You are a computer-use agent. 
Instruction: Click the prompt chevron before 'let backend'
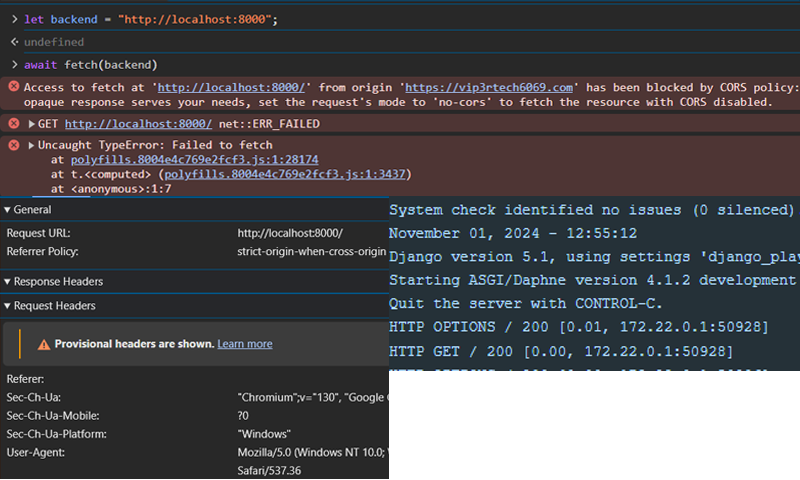tap(13, 19)
